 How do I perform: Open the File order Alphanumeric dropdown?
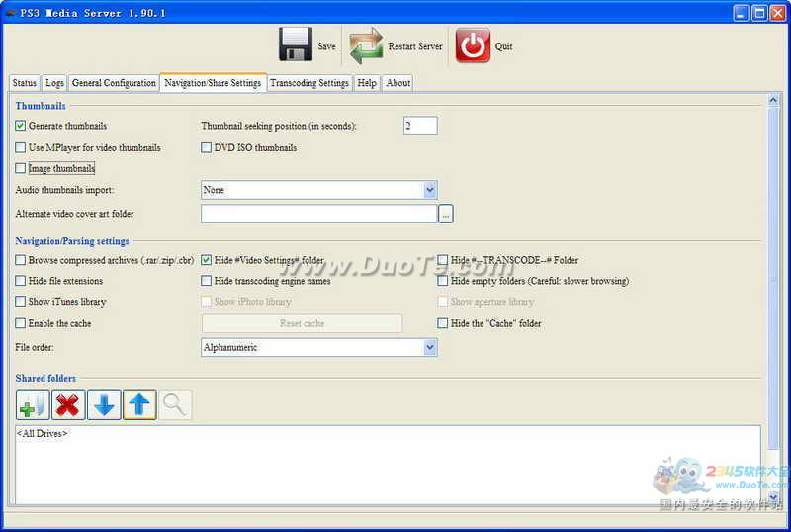pyautogui.click(x=318, y=347)
